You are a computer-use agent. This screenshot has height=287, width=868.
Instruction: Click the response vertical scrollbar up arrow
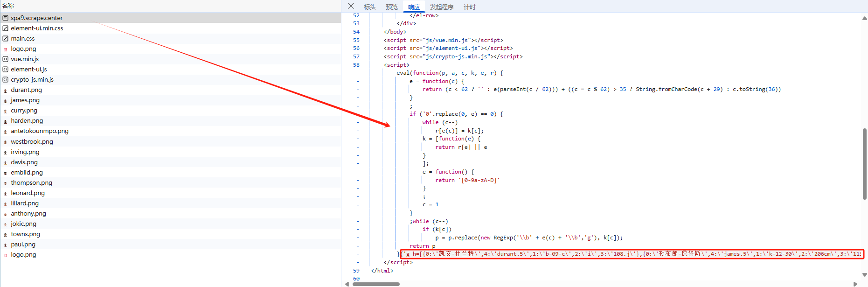coord(864,18)
